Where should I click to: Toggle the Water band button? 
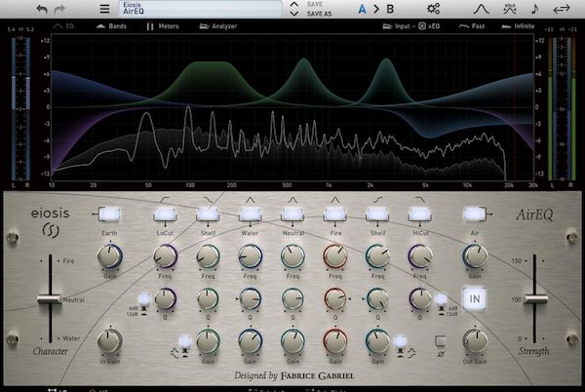point(250,215)
